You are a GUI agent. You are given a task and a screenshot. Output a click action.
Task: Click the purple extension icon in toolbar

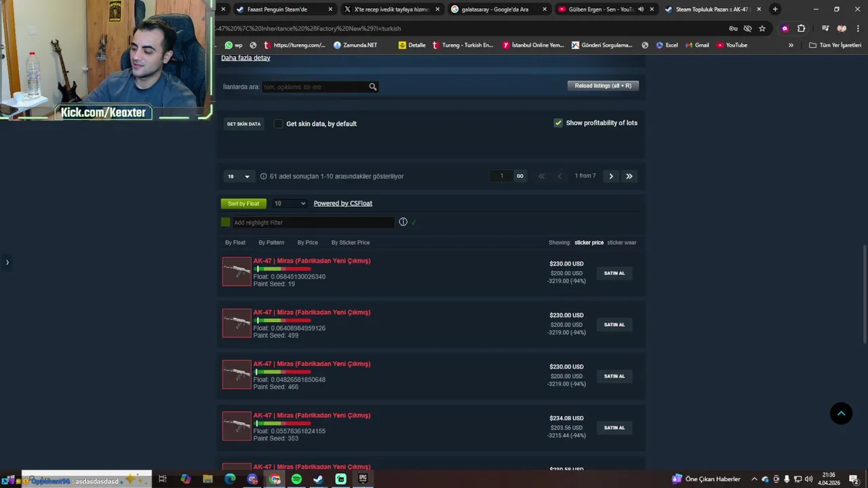click(x=785, y=28)
